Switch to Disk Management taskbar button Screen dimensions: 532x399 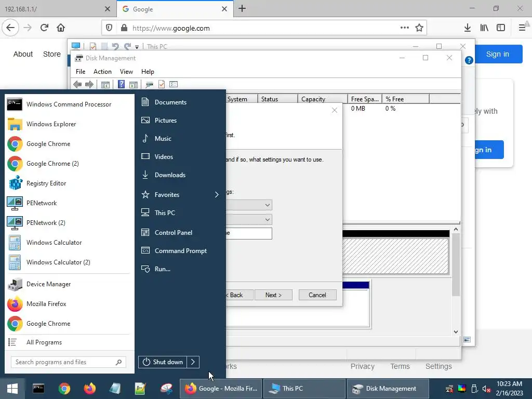click(x=387, y=389)
